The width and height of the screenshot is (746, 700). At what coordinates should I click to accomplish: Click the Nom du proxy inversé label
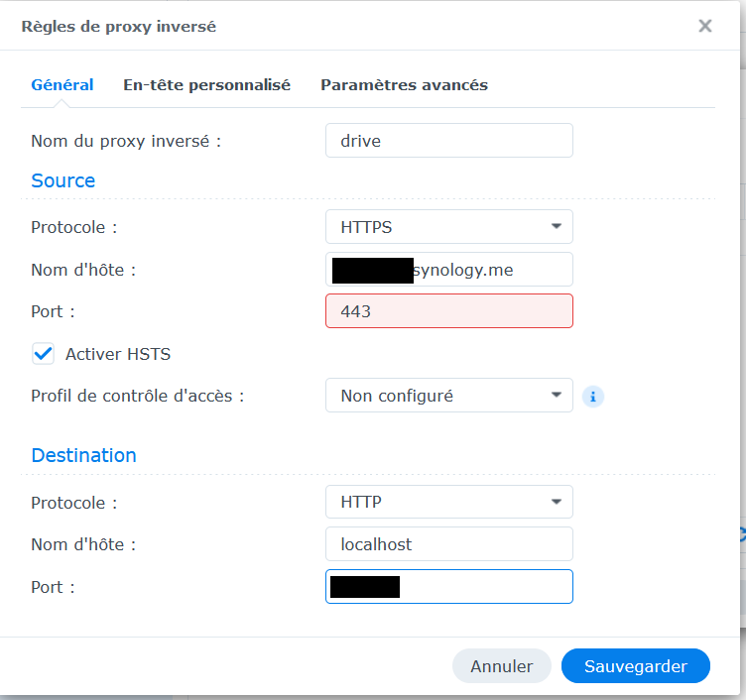click(x=126, y=141)
